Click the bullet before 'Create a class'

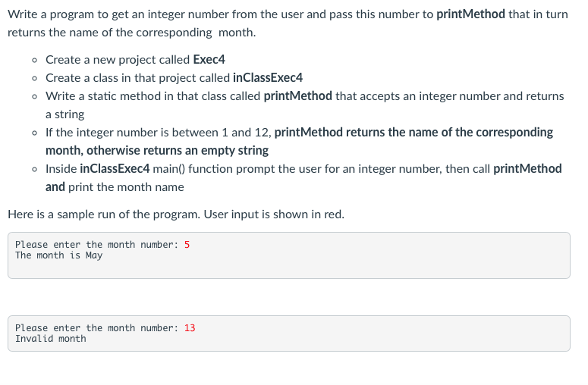point(34,79)
